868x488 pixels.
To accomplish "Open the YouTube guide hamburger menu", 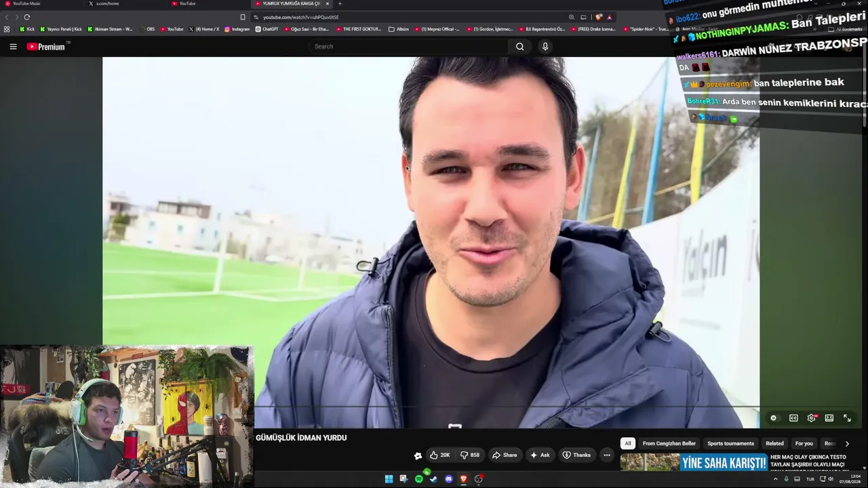I will point(13,47).
